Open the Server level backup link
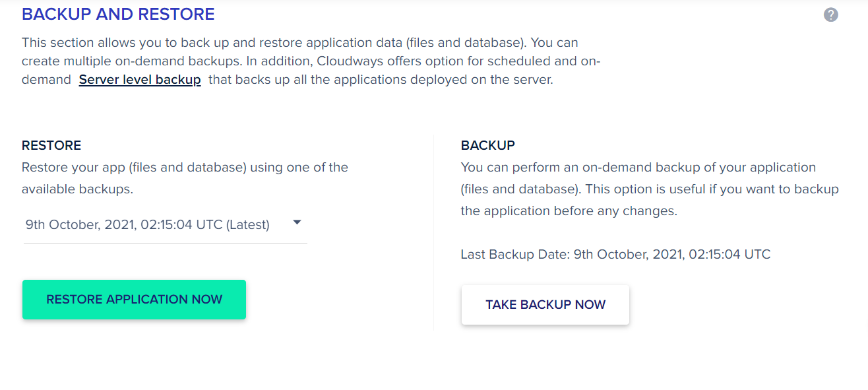 140,80
